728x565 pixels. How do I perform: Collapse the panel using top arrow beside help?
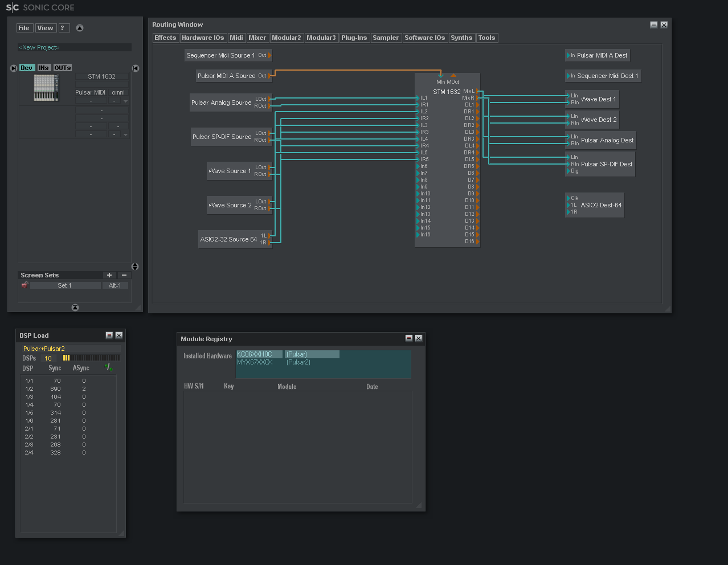[80, 28]
